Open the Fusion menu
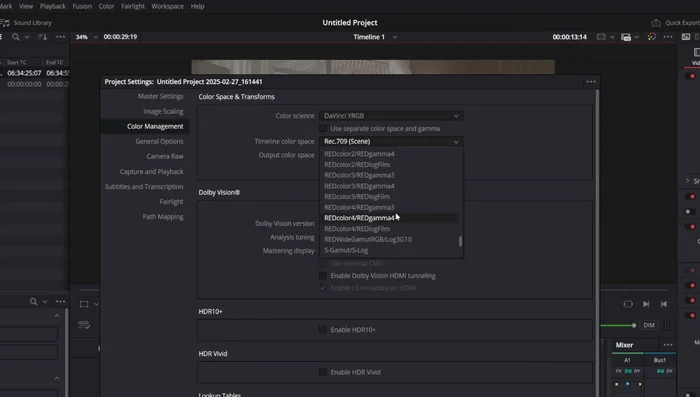Image resolution: width=700 pixels, height=397 pixels. [82, 6]
